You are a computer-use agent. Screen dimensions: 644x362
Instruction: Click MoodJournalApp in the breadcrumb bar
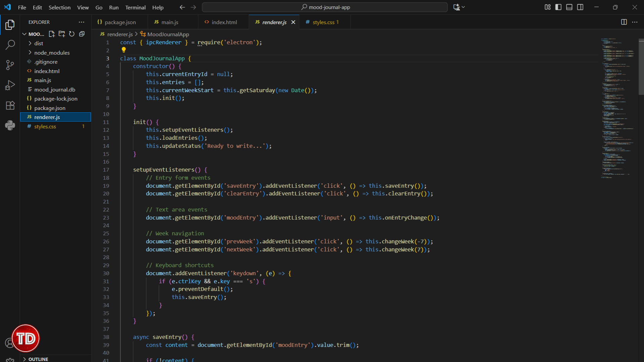(168, 34)
